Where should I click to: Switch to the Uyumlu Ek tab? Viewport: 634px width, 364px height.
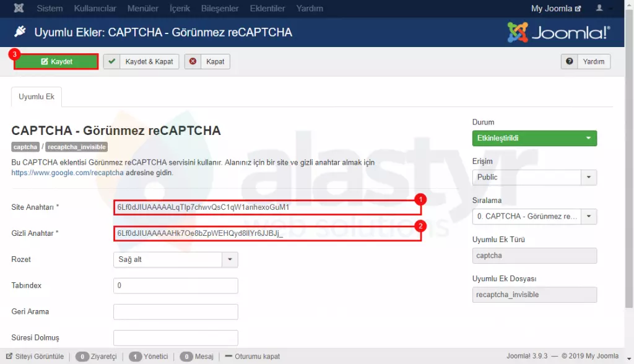37,97
